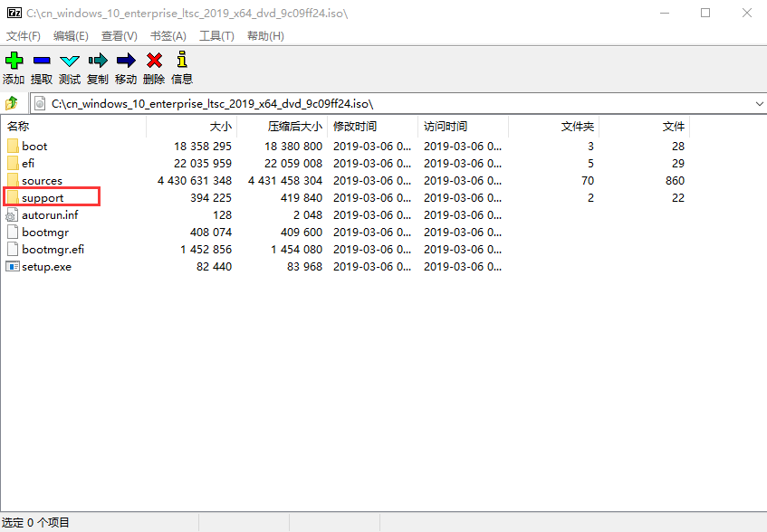767x532 pixels.
Task: Maximize the 7-Zip window
Action: point(705,13)
